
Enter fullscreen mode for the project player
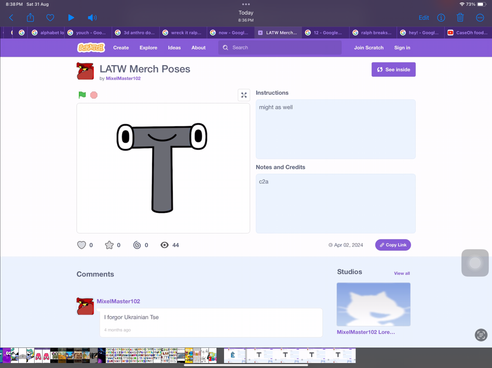point(244,95)
